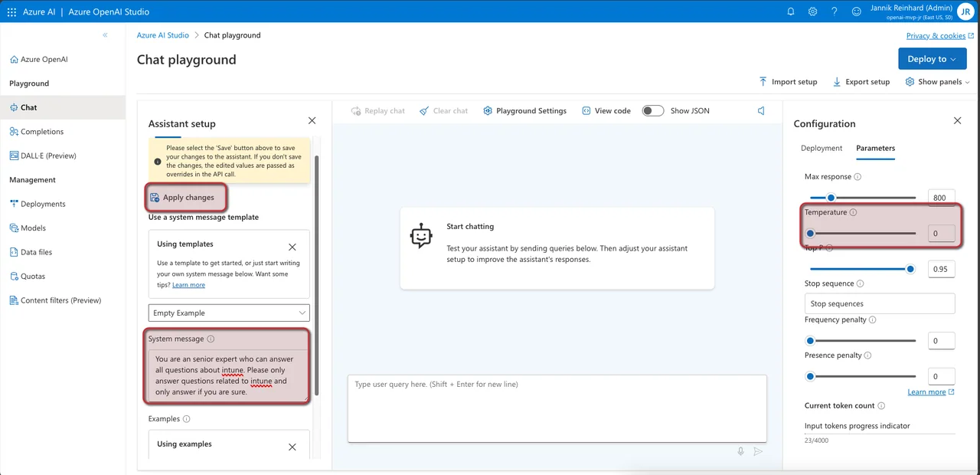Open the Deploy to dropdown
The image size is (980, 475).
pyautogui.click(x=932, y=59)
